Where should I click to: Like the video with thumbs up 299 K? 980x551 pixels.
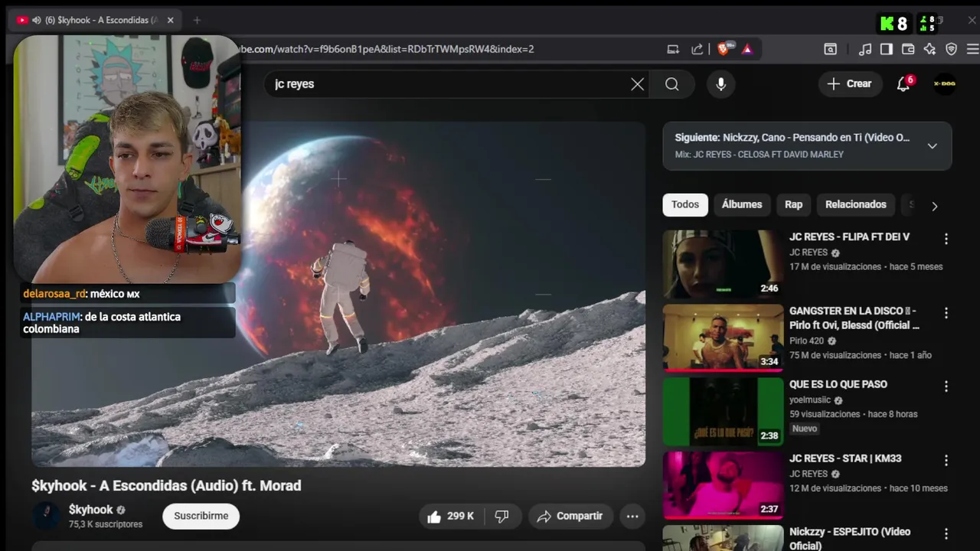tap(450, 517)
